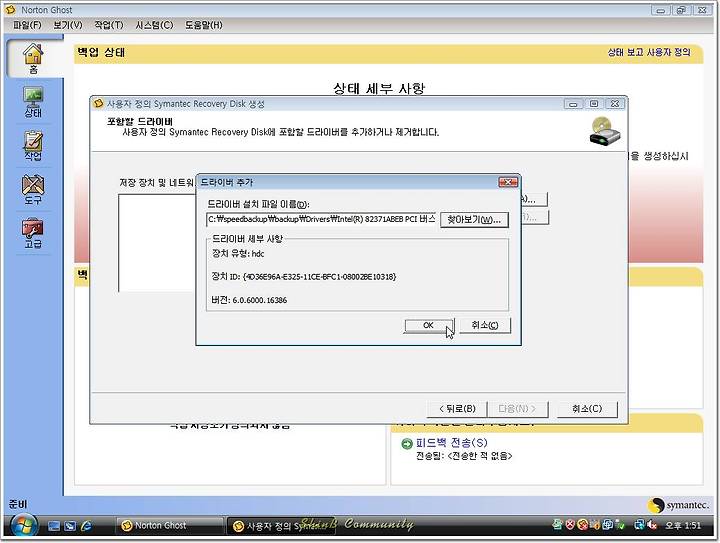Click the leftmost green system tray icon
Image resolution: width=720 pixels, height=543 pixels.
point(557,524)
